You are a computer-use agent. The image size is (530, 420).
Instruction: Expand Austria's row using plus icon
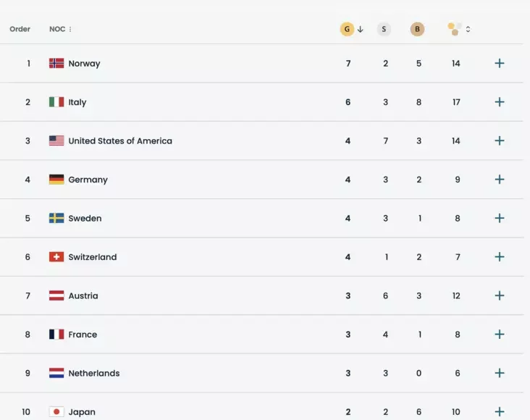point(499,295)
